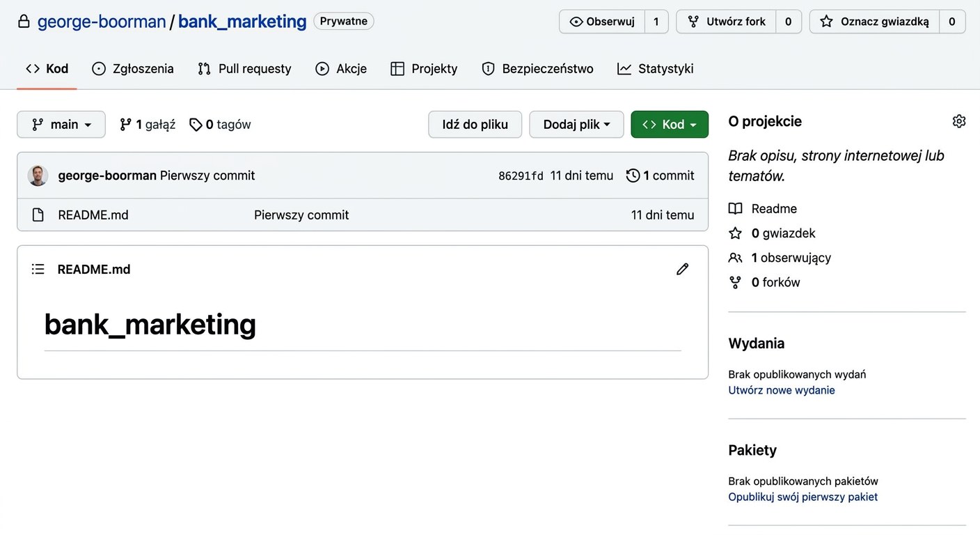Viewport: 980px width, 535px height.
Task: Click the 0 forków link
Action: coord(764,282)
